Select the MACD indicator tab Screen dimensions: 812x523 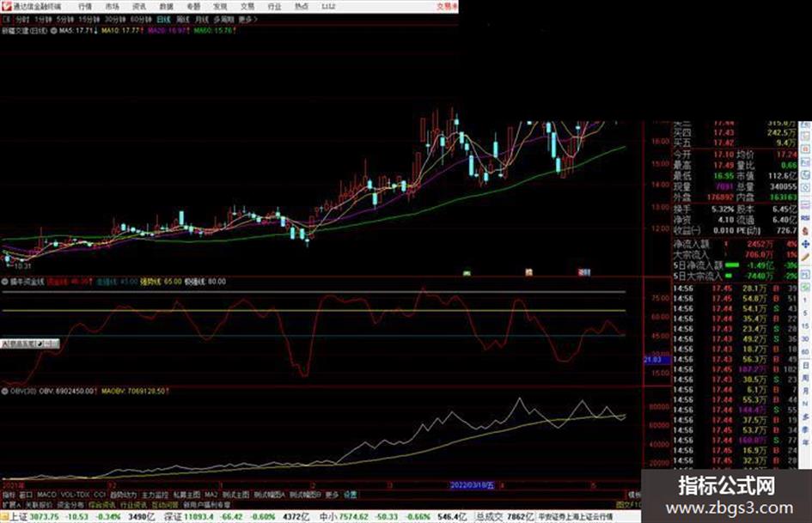[46, 495]
